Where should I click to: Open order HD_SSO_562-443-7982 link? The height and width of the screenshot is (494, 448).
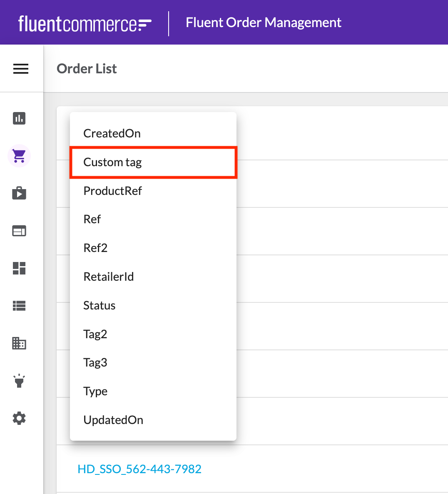pyautogui.click(x=139, y=469)
